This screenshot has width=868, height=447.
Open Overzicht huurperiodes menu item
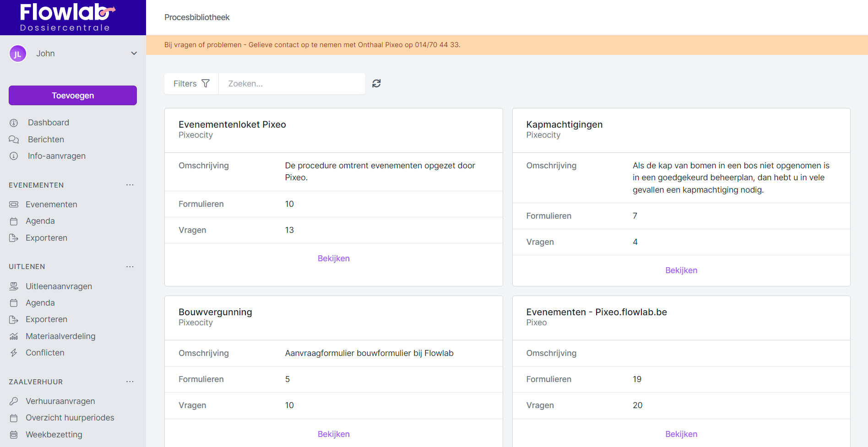tap(70, 418)
